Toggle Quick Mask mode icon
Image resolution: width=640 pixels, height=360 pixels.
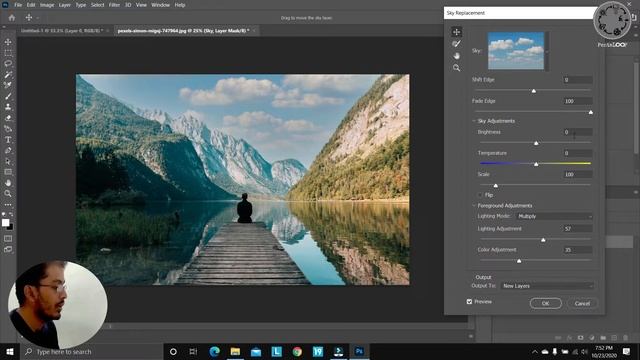pyautogui.click(x=8, y=238)
